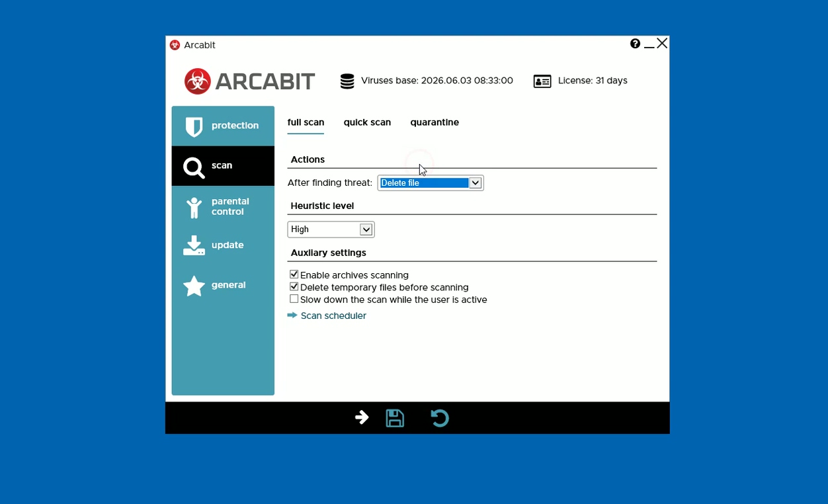Click the general label in sidebar
This screenshot has height=504, width=828.
(229, 285)
